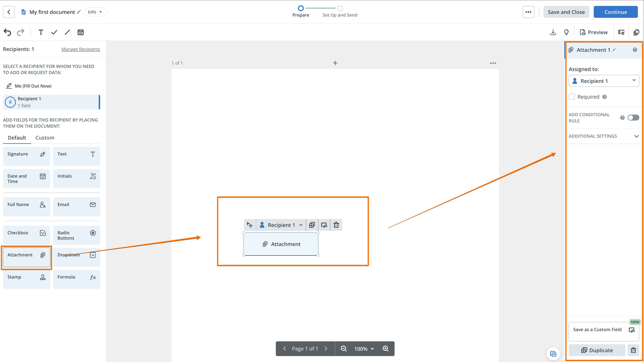The width and height of the screenshot is (644, 362).
Task: Select the Text tool in toolbar
Action: [x=41, y=32]
